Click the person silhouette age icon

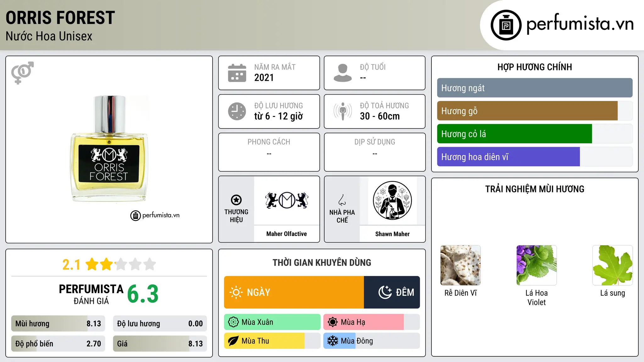pyautogui.click(x=342, y=73)
